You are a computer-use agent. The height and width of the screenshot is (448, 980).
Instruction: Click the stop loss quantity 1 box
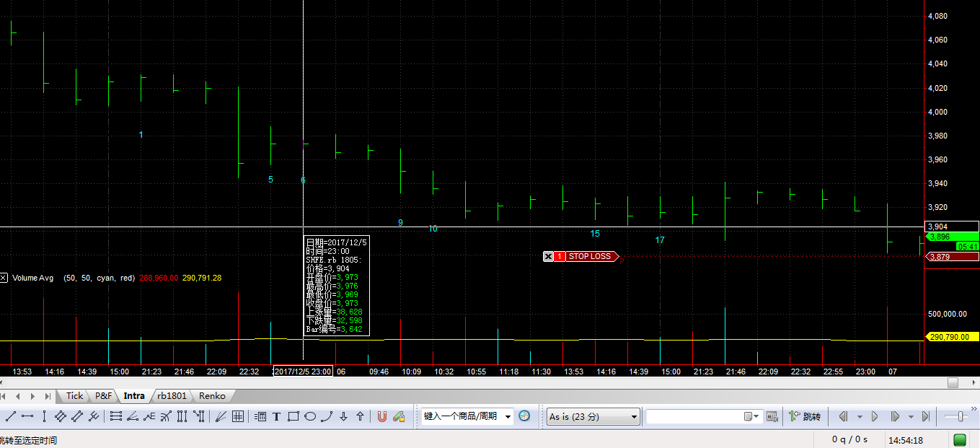[560, 256]
